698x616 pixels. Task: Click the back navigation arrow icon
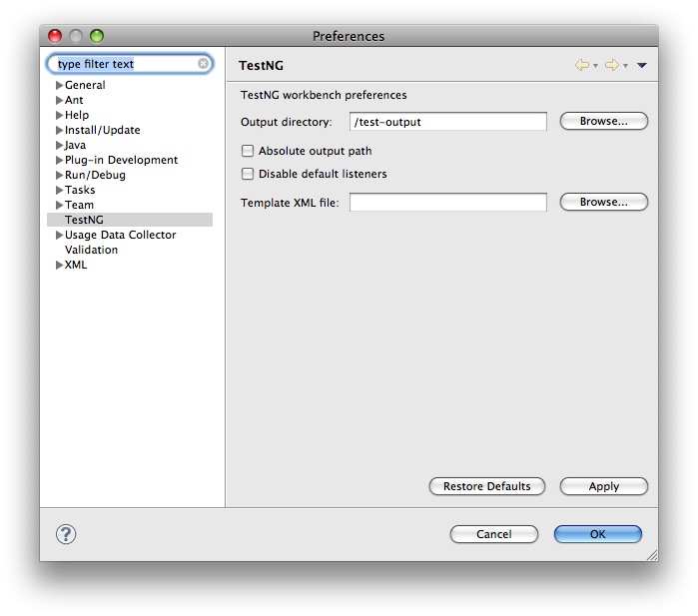(x=581, y=65)
